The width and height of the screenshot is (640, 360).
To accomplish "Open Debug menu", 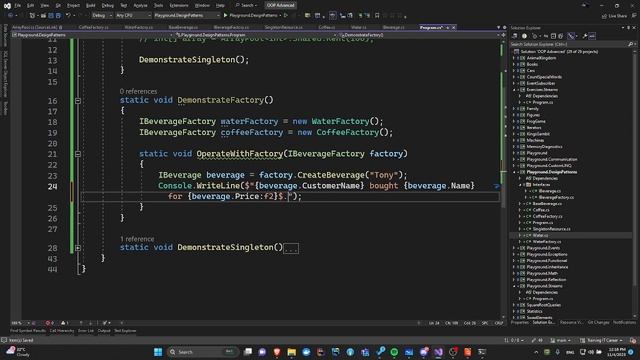I will pyautogui.click(x=107, y=5).
